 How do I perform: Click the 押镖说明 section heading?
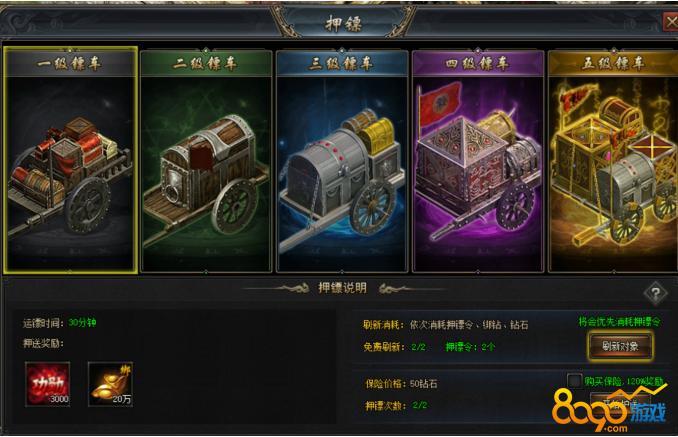342,288
